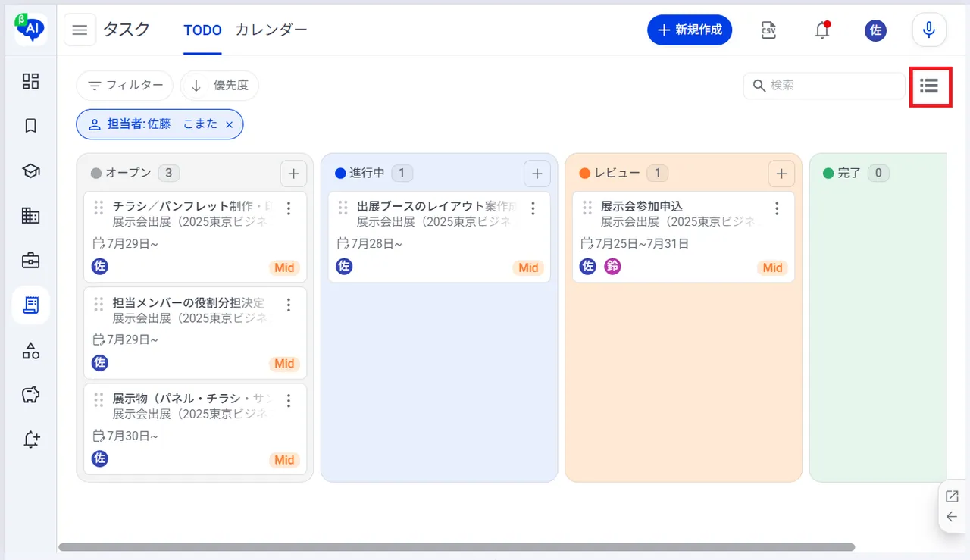Viewport: 970px width, 560px height.
Task: Open the 展示会参加申込 task title
Action: click(642, 206)
